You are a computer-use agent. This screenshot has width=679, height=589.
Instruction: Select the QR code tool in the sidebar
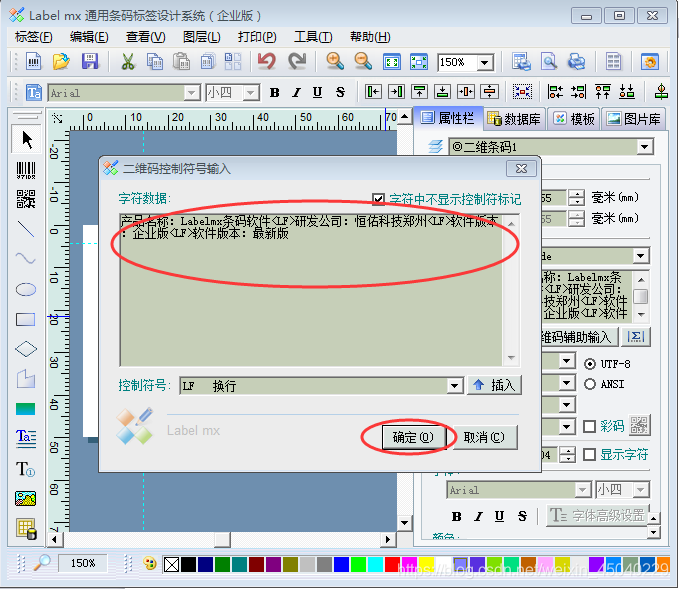(x=26, y=199)
